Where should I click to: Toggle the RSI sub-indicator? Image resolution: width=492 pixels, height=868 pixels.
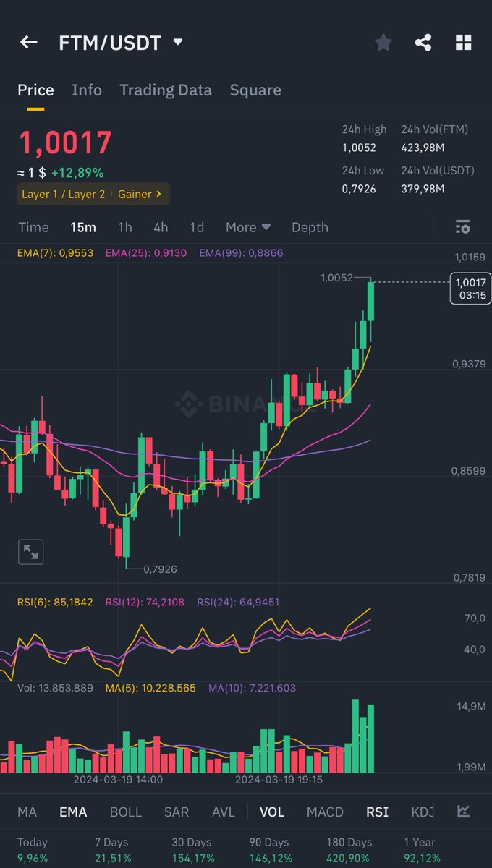click(377, 812)
